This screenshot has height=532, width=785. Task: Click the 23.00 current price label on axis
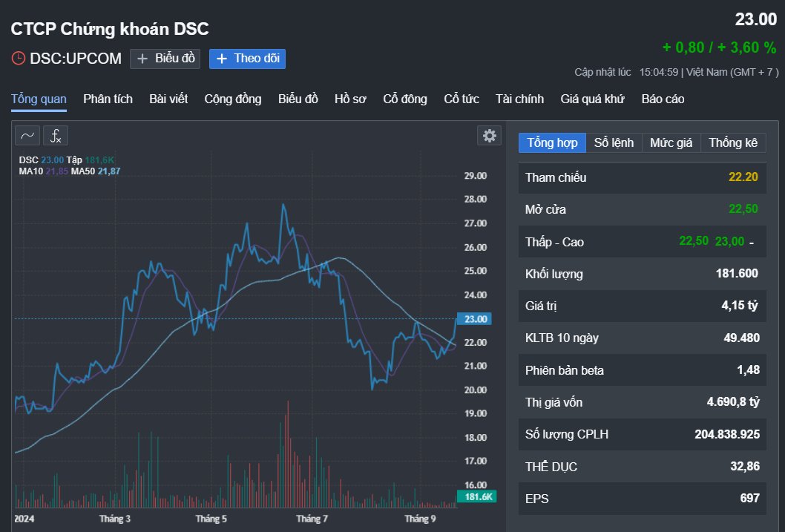point(475,319)
